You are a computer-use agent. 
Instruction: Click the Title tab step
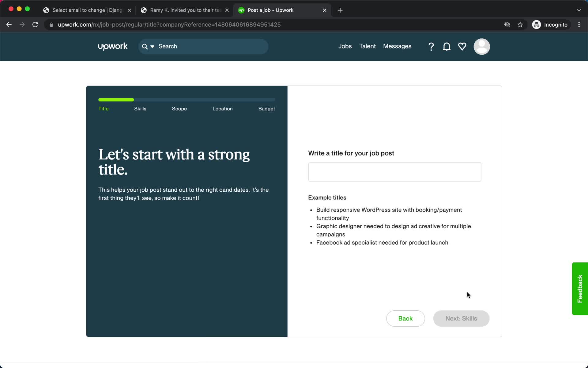[x=103, y=109]
